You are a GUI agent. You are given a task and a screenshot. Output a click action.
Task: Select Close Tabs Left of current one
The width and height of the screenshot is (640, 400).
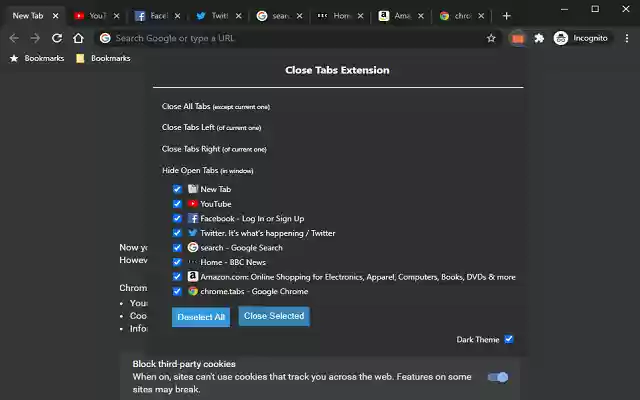point(211,128)
